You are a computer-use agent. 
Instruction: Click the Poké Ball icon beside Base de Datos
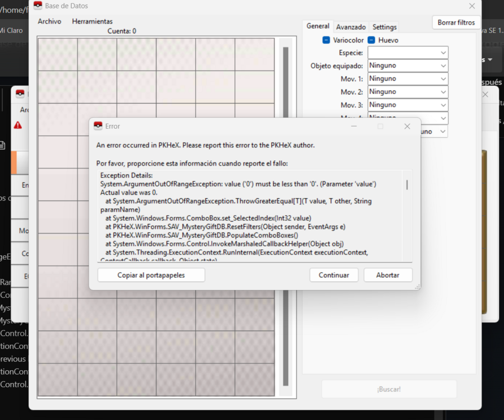coord(38,6)
